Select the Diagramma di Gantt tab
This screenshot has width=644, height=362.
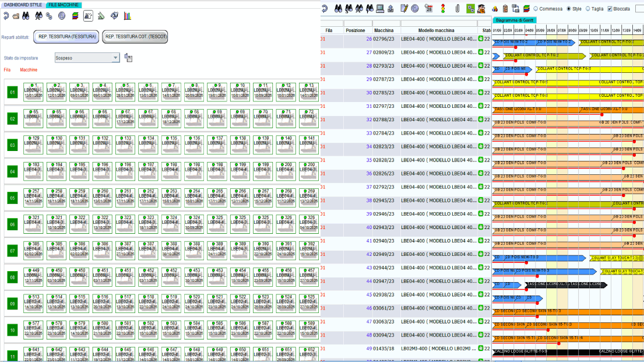pos(515,20)
